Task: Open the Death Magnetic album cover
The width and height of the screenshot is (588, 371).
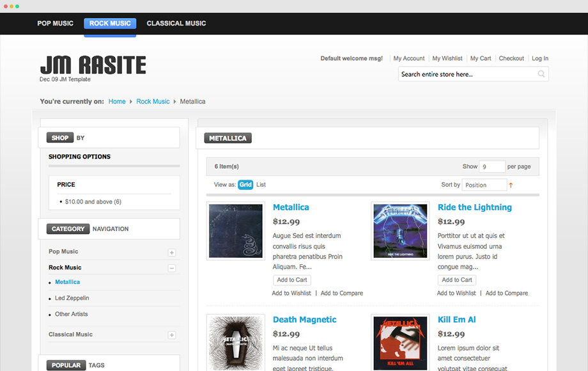Action: click(x=236, y=343)
